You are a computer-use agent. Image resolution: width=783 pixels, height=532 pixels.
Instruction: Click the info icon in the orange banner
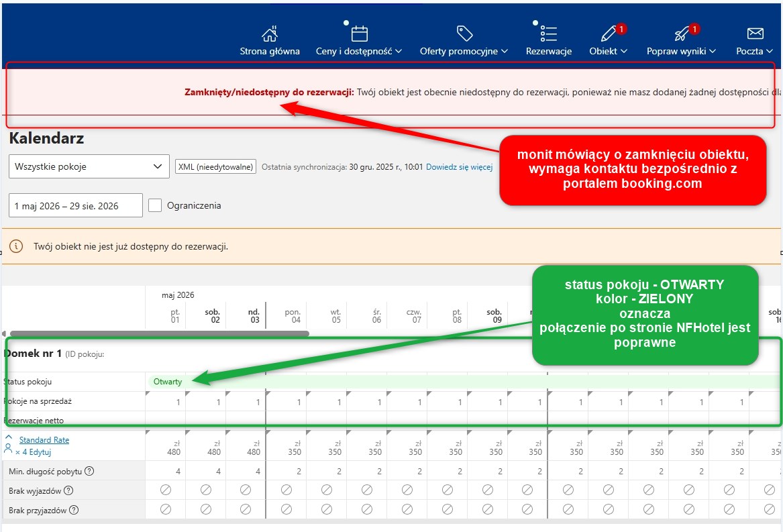click(x=16, y=246)
